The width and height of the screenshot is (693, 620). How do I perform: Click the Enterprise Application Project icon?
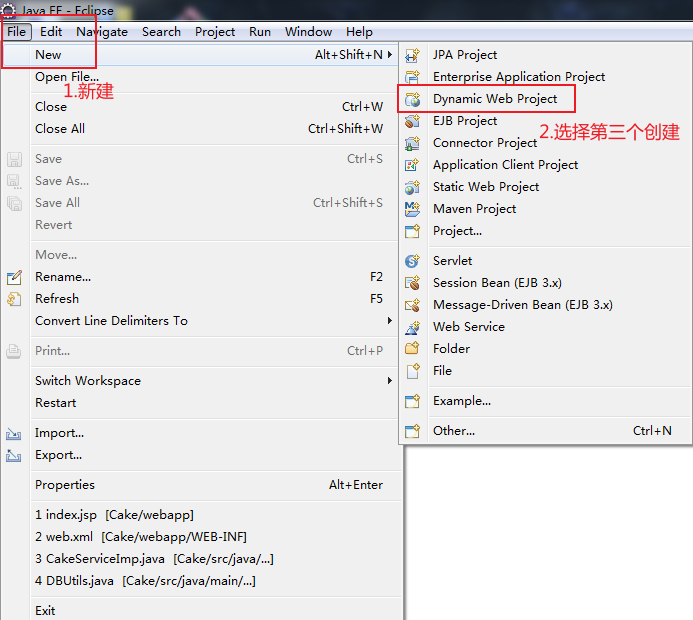[x=412, y=77]
